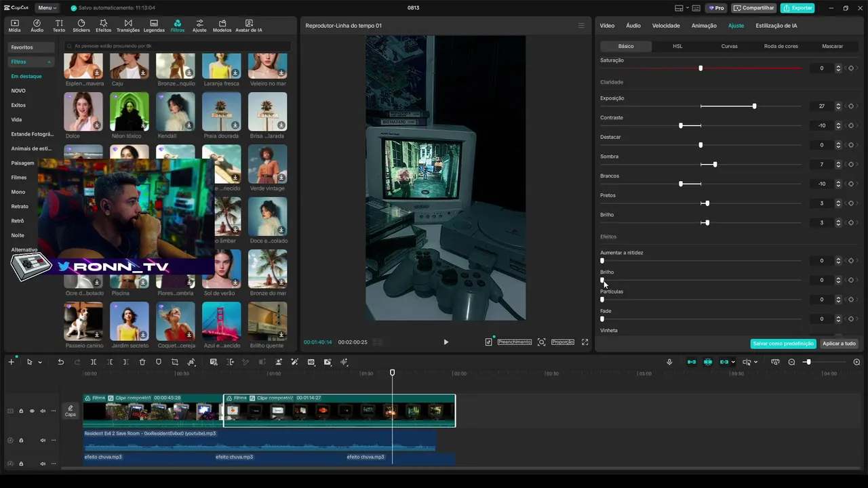Open the Texto panel
This screenshot has height=488, width=868.
point(59,26)
